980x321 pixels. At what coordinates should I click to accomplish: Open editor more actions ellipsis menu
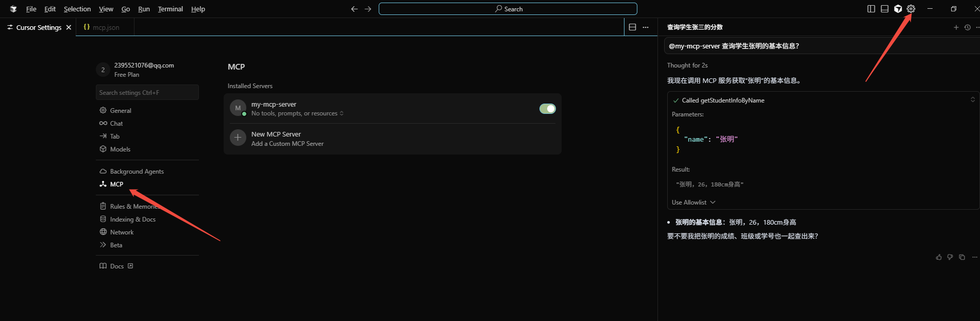pos(646,27)
